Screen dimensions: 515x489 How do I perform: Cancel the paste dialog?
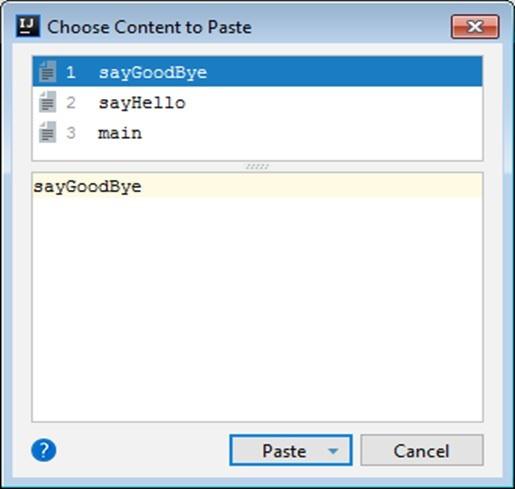(x=422, y=450)
